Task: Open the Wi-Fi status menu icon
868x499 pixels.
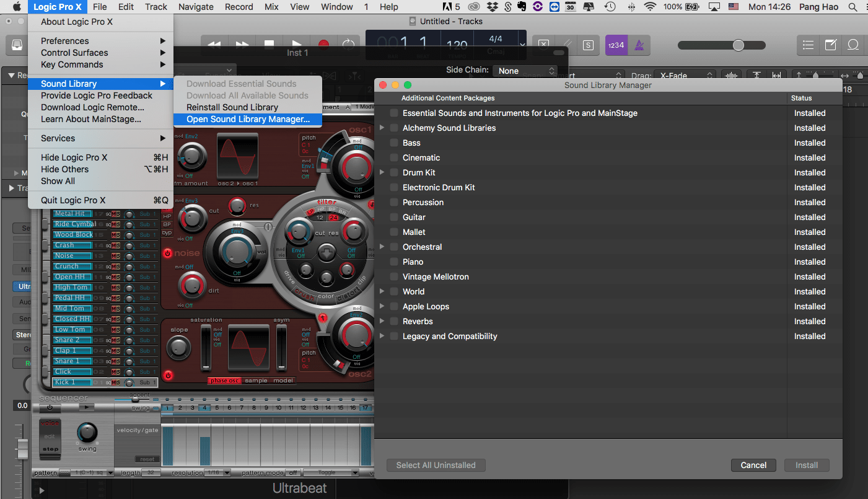Action: 650,7
